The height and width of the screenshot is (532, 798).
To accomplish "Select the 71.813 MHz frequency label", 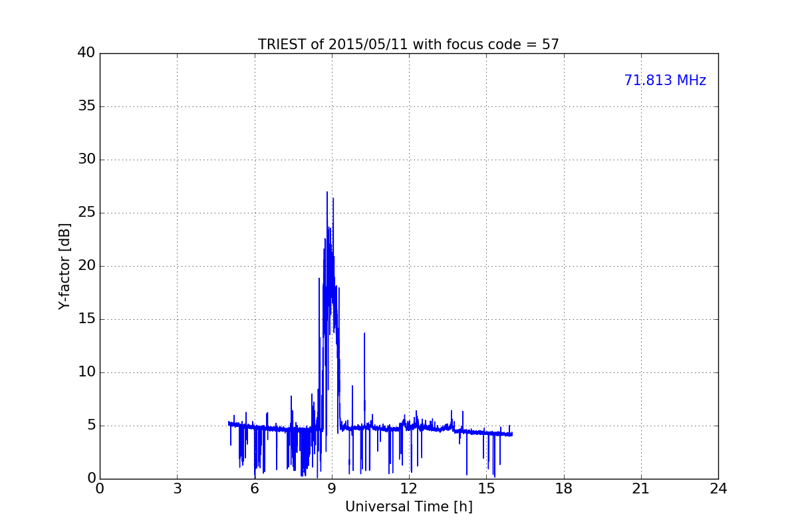I will pos(665,80).
